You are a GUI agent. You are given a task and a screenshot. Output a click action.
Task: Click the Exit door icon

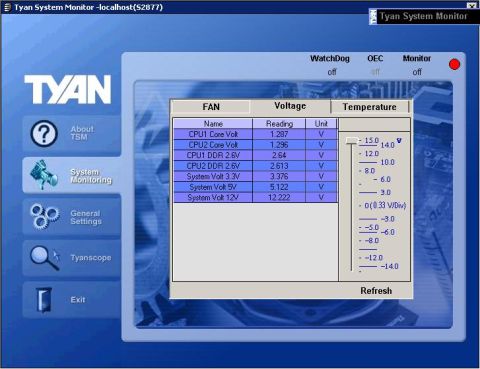44,300
